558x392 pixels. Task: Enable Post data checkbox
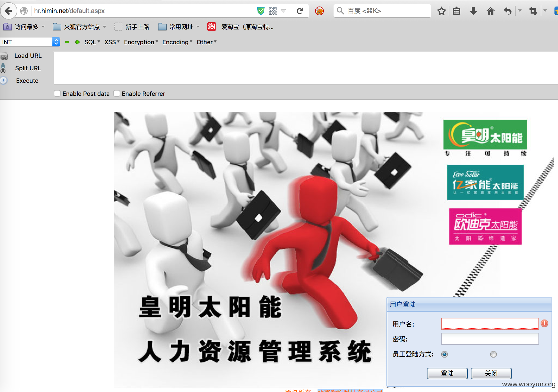[x=57, y=94]
